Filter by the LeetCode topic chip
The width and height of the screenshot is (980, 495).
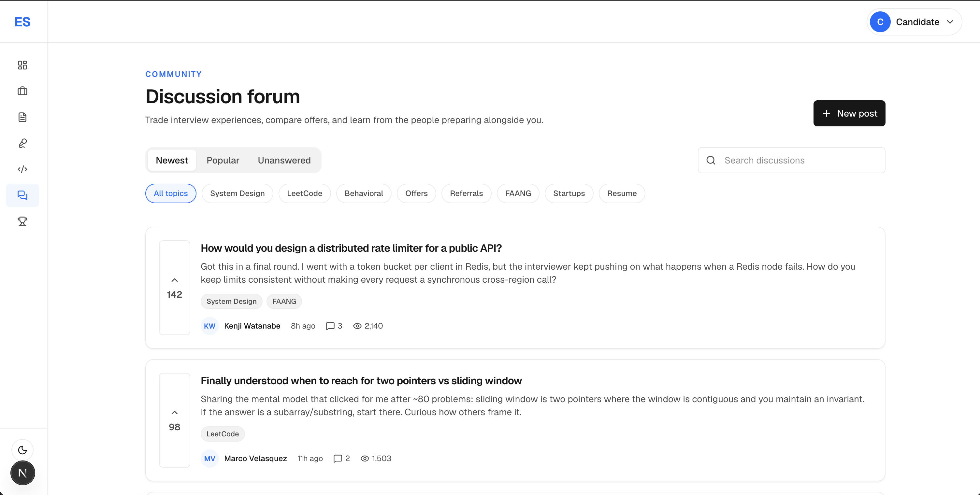point(305,193)
